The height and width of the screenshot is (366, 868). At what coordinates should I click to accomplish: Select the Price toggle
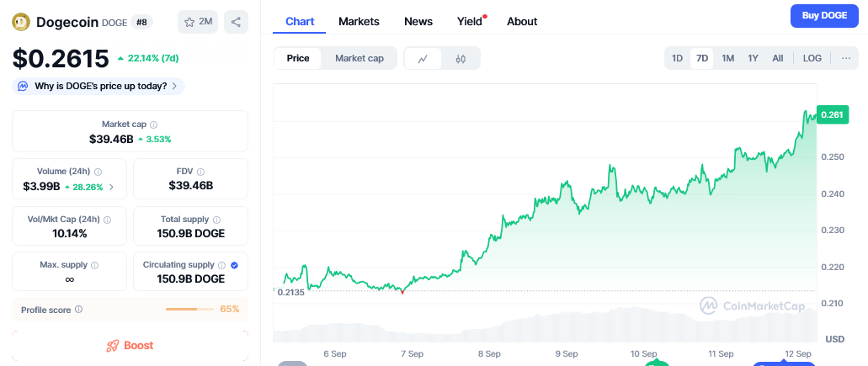(298, 59)
